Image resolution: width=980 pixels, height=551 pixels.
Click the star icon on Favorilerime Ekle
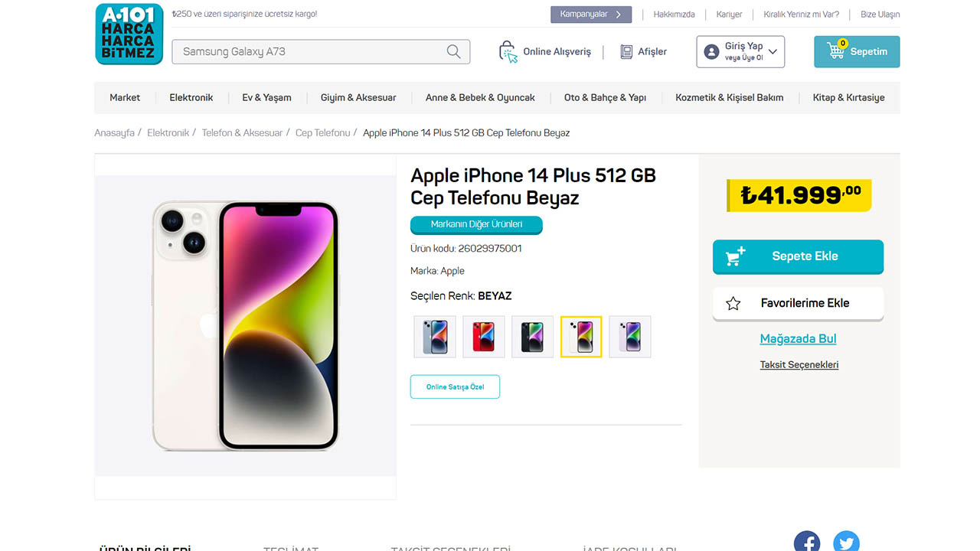[x=733, y=303]
